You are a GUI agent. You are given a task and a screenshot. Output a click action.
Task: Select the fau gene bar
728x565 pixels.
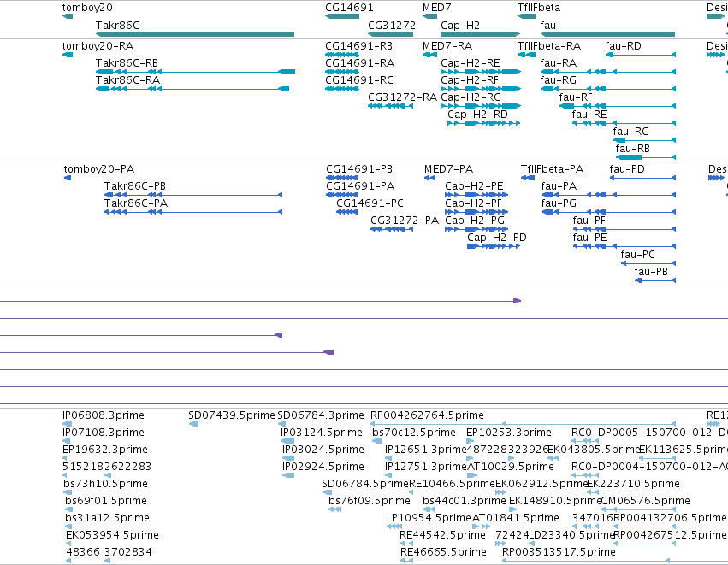[607, 34]
